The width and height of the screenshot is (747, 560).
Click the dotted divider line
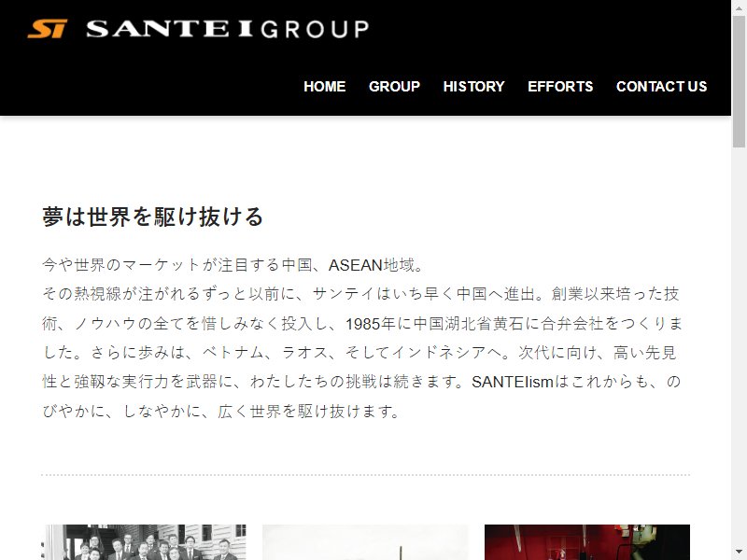click(x=365, y=475)
